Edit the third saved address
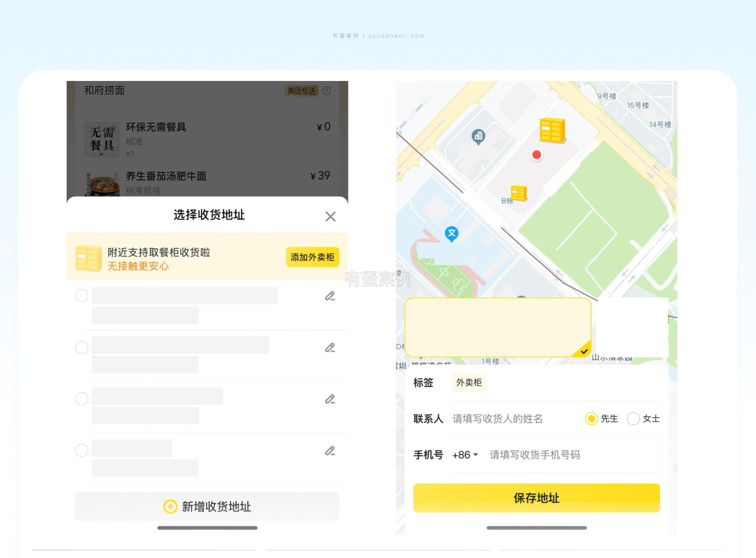The image size is (756, 558). pos(330,399)
